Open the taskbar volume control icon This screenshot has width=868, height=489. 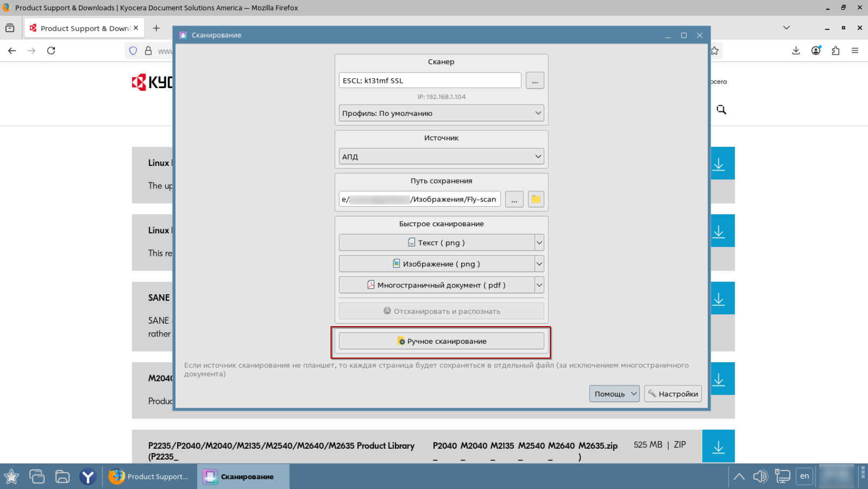(760, 476)
